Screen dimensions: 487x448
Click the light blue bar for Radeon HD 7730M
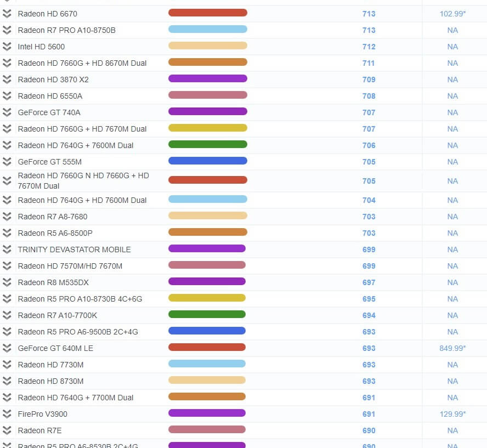(x=207, y=364)
